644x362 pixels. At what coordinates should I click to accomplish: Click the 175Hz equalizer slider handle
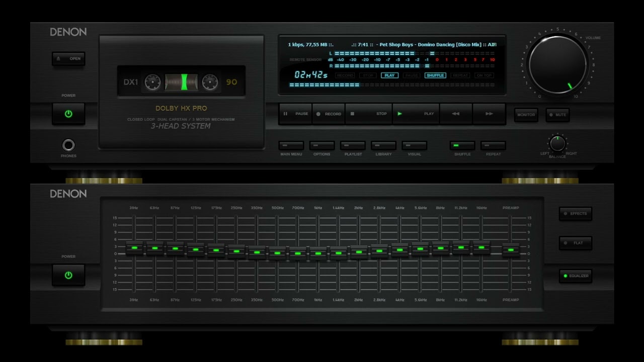pyautogui.click(x=216, y=250)
